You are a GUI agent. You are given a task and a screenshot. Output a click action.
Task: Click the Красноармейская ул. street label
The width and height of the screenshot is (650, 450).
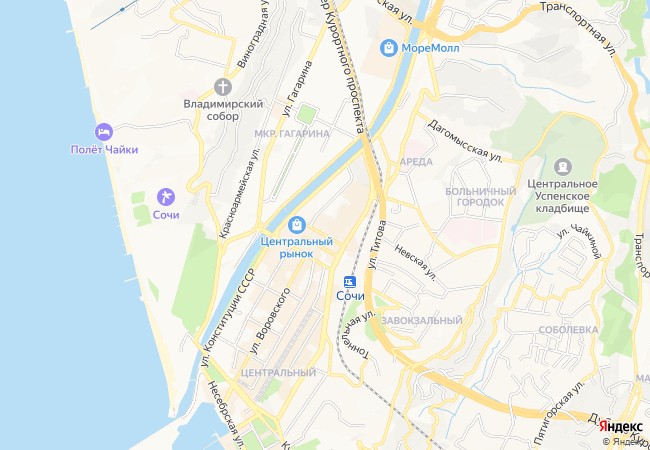pyautogui.click(x=240, y=192)
